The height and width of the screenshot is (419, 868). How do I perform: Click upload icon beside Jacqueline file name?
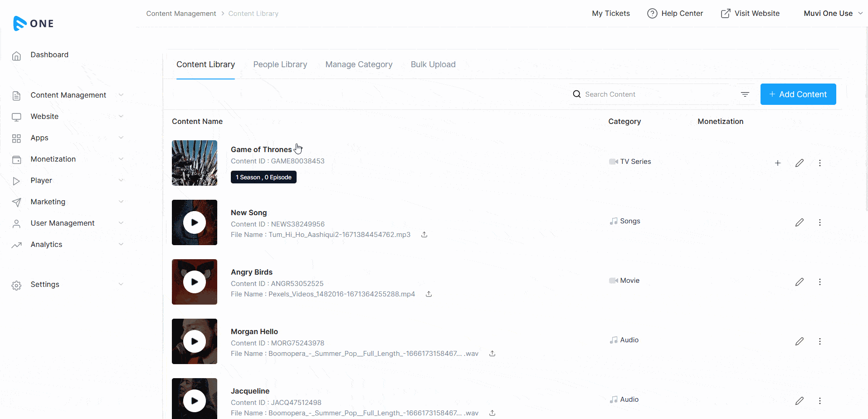pos(493,413)
